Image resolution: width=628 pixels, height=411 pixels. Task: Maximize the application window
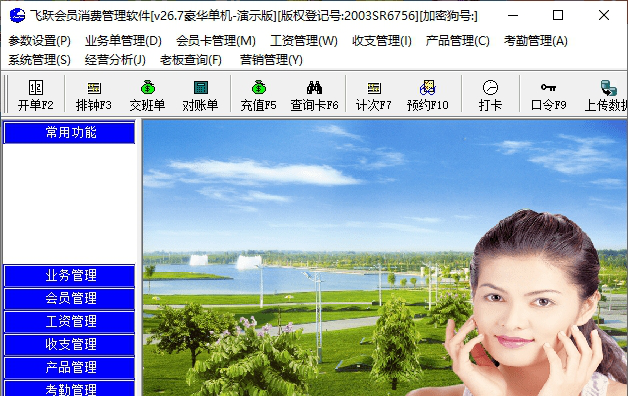558,16
